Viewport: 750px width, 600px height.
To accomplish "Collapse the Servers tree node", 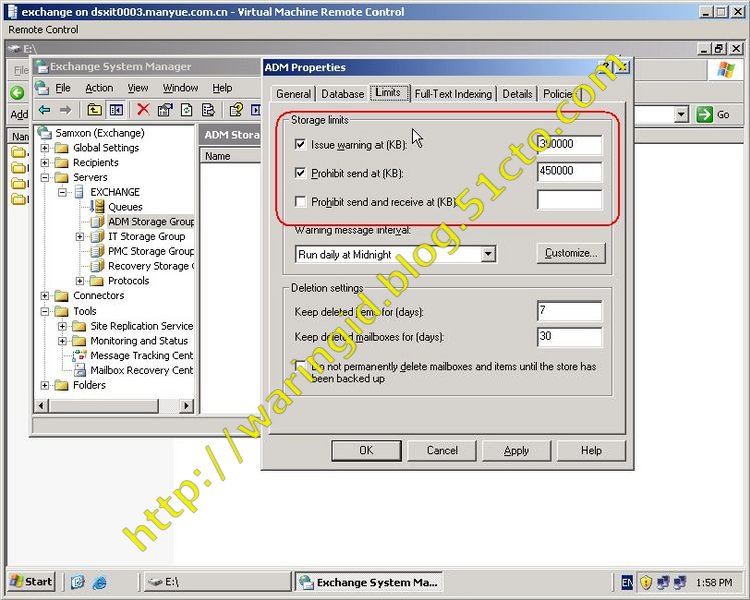I will (x=45, y=177).
